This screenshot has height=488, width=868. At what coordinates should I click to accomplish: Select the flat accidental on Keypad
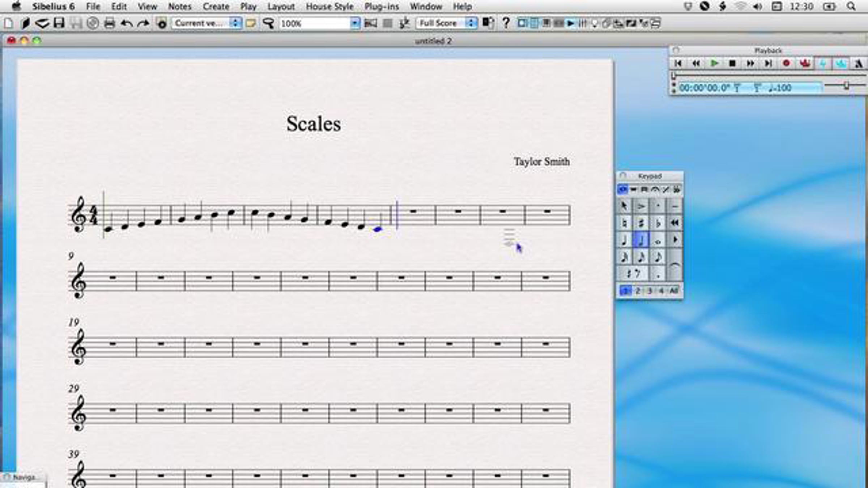[658, 223]
